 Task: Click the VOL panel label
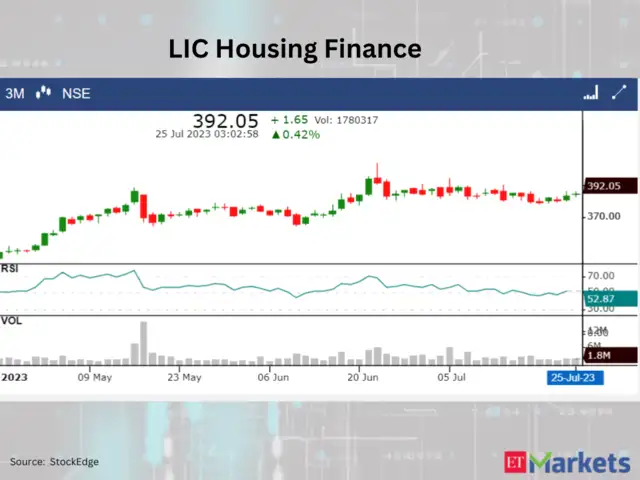(x=12, y=321)
